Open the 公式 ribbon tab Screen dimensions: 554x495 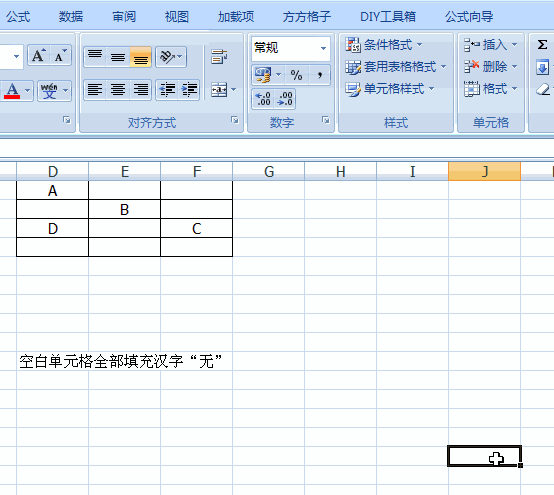(18, 17)
